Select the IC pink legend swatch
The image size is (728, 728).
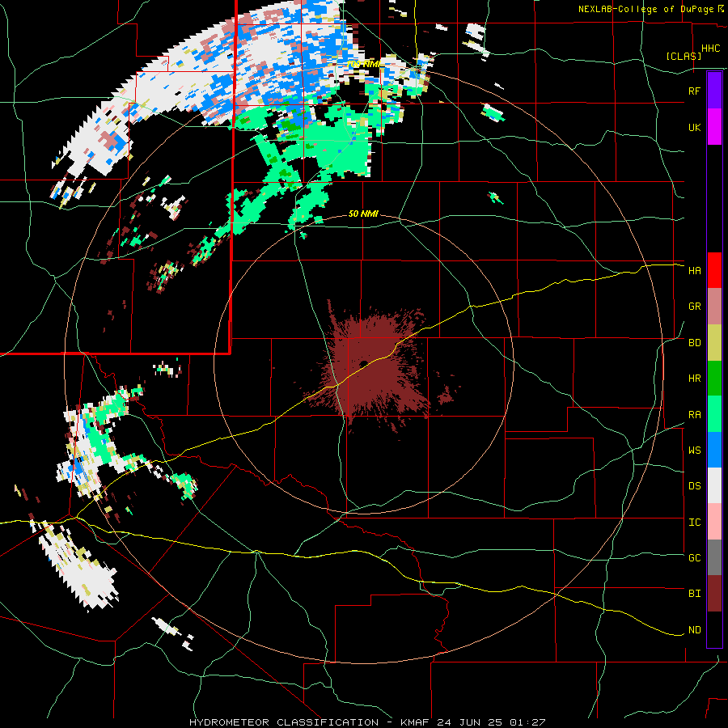[x=714, y=522]
